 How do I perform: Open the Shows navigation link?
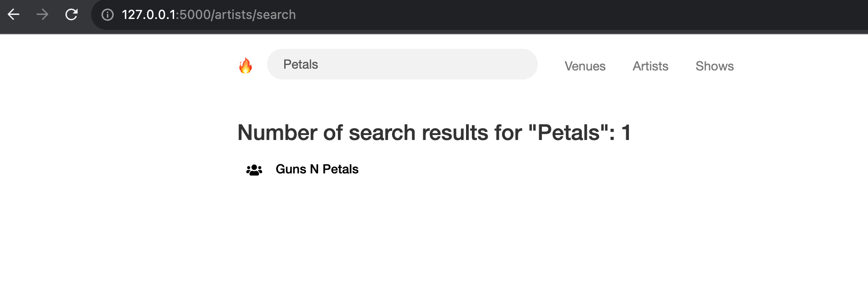click(715, 66)
